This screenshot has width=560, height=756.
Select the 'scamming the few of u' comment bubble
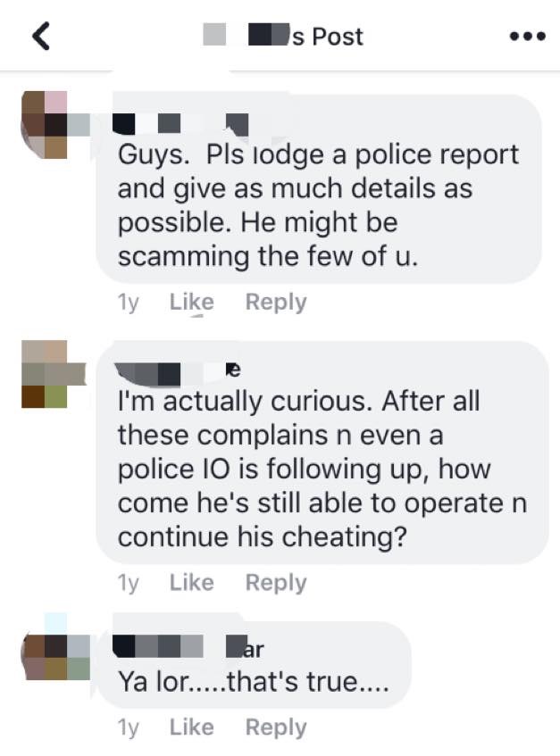point(318,188)
